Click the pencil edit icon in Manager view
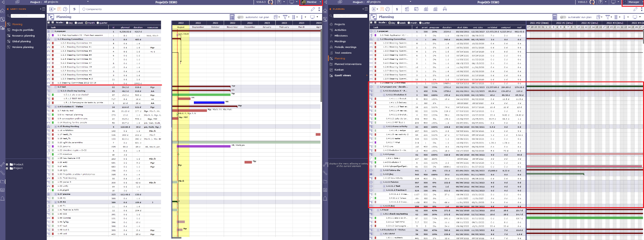 635,9
